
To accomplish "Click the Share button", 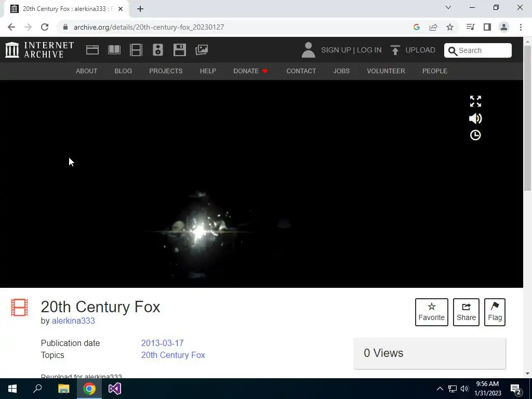I will point(466,312).
